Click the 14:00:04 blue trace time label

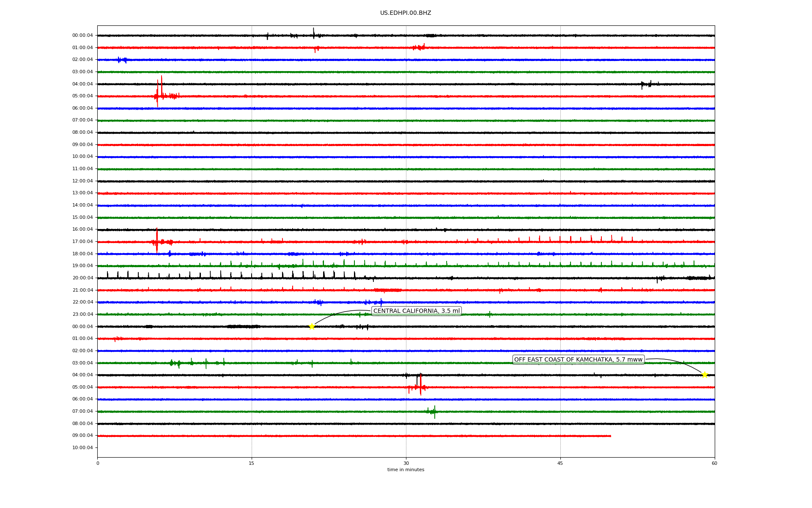click(x=82, y=205)
